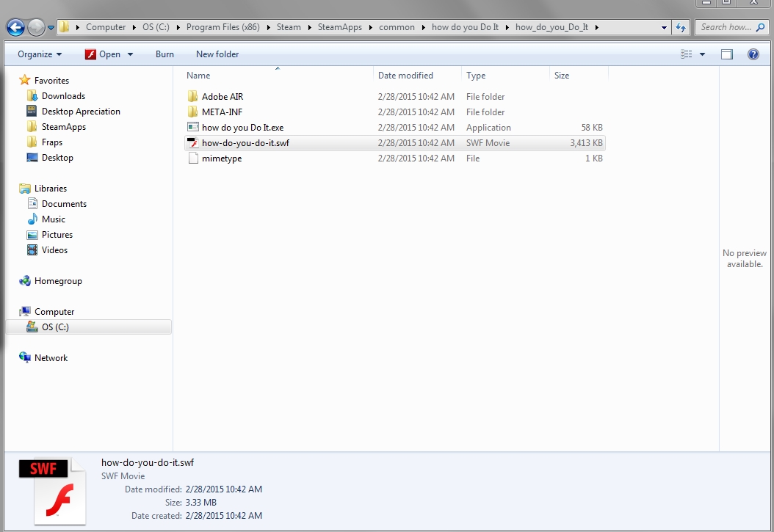
Task: Click Date modified value in details pane
Action: (224, 489)
